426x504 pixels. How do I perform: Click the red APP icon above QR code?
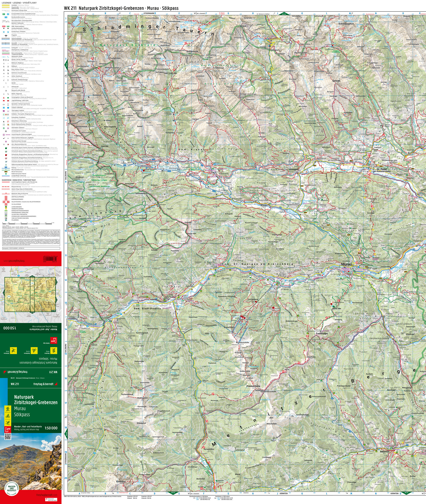tap(8, 429)
